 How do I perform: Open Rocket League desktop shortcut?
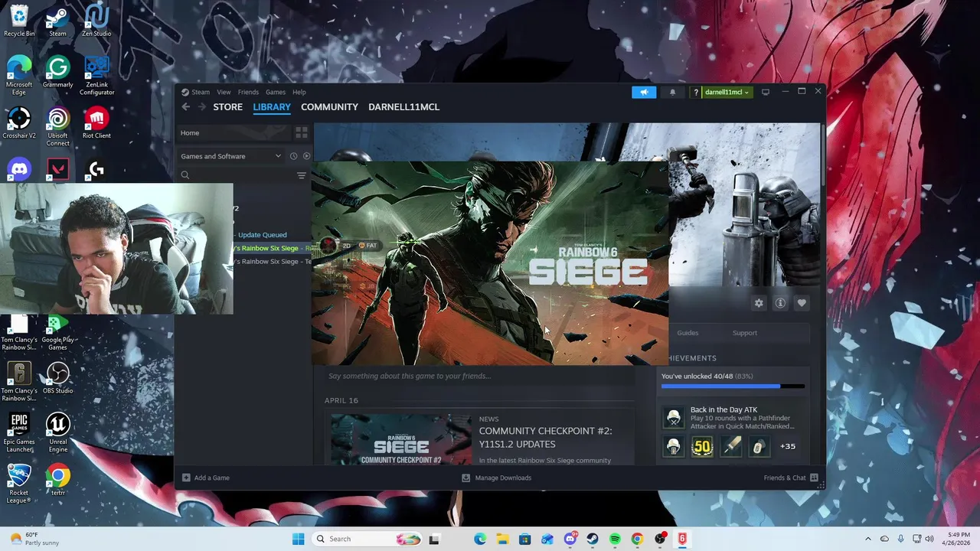(x=19, y=484)
